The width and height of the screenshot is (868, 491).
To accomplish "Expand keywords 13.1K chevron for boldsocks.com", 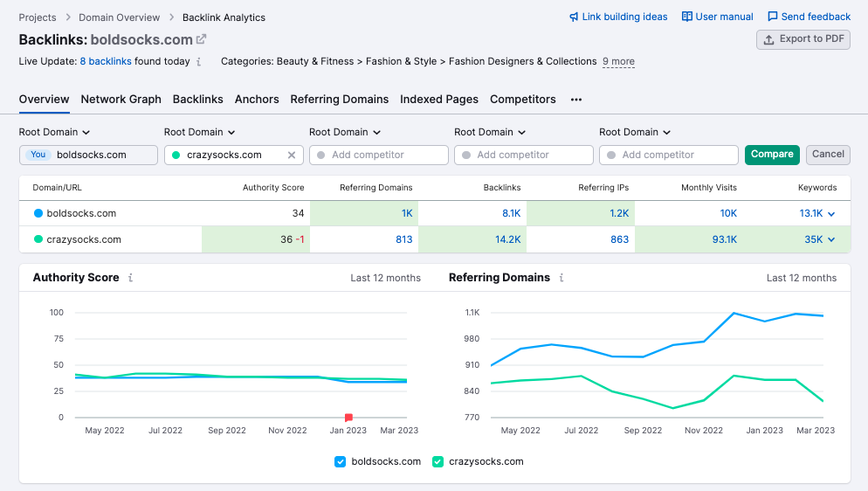I will tap(831, 214).
